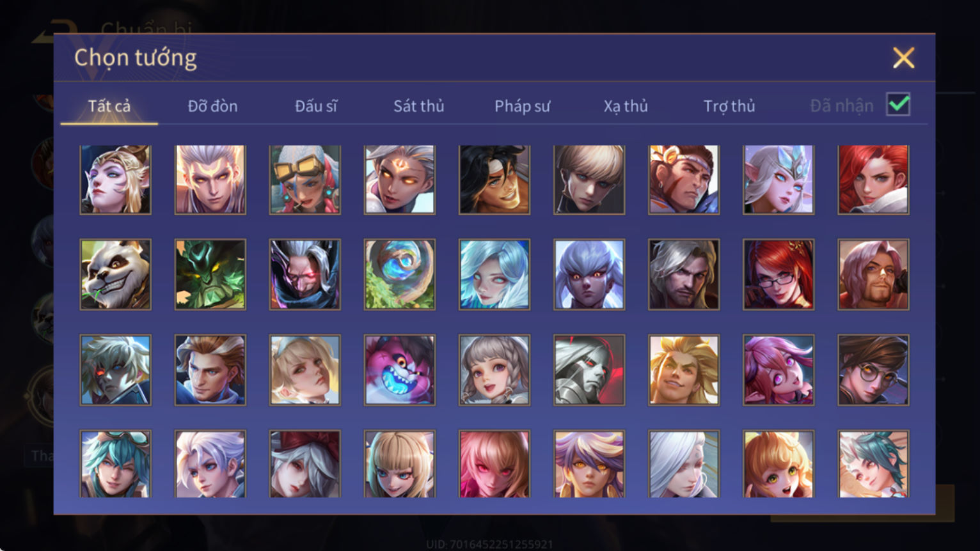Choose the ice-crowned elf hero
This screenshot has width=980, height=551.
click(x=778, y=180)
